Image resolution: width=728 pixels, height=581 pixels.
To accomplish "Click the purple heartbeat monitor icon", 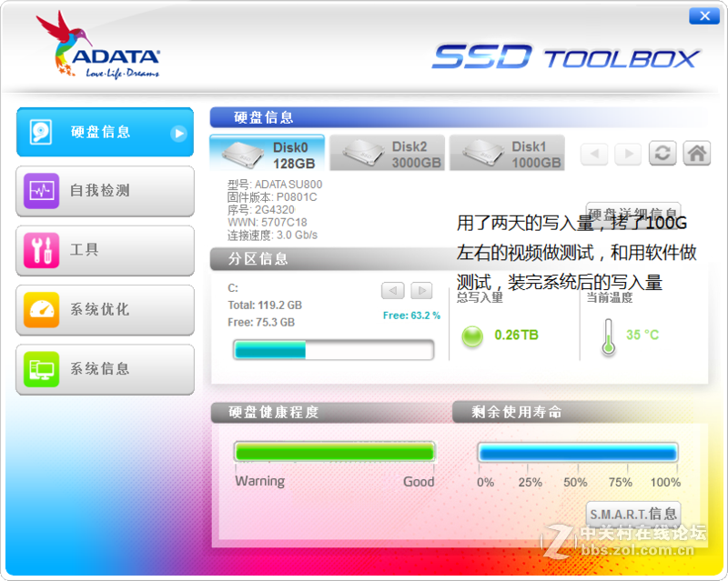I will tap(41, 191).
